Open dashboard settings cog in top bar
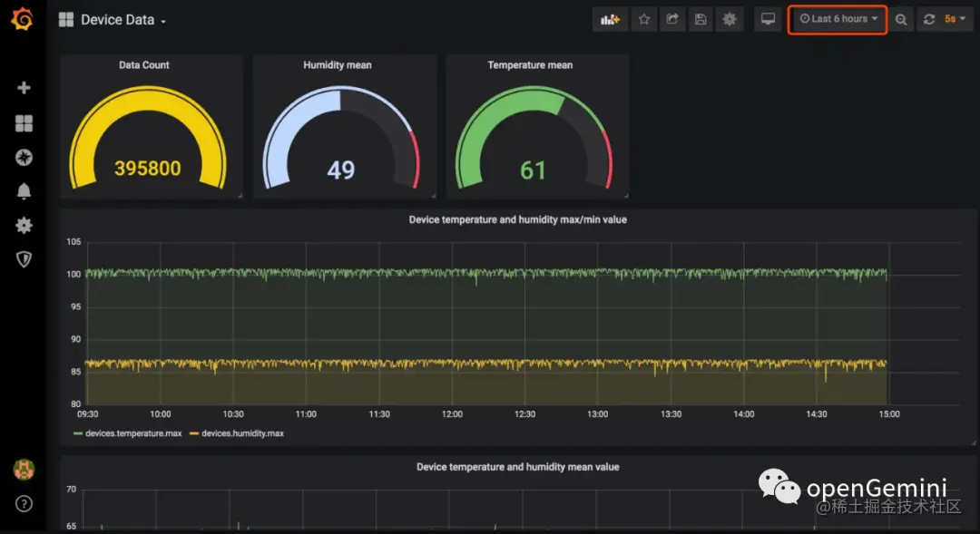This screenshot has width=980, height=534. [x=730, y=19]
